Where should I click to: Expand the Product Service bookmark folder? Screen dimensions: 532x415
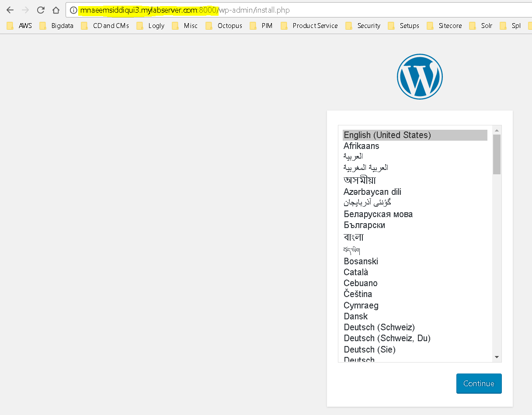pos(309,26)
